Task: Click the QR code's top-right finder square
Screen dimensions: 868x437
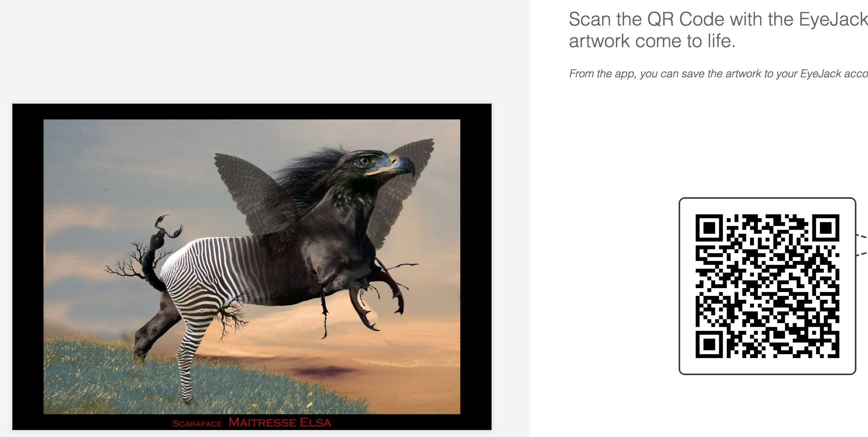Action: click(x=825, y=228)
